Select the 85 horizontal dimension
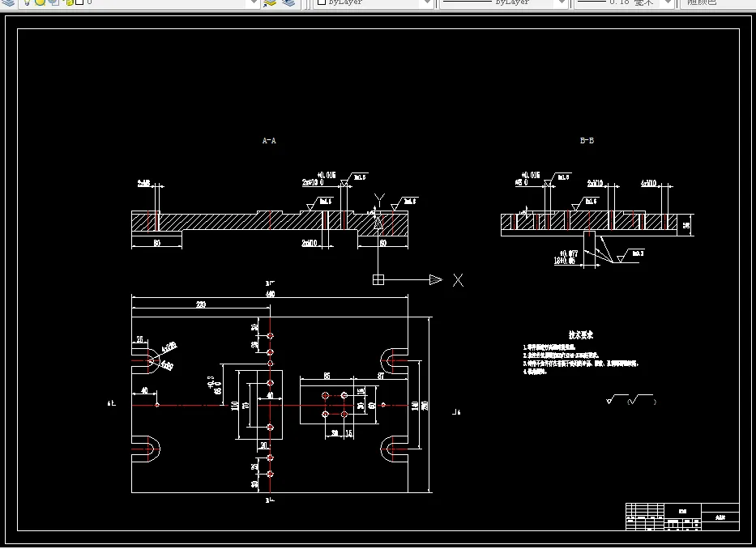Viewport: 756px width, 549px height. (327, 376)
